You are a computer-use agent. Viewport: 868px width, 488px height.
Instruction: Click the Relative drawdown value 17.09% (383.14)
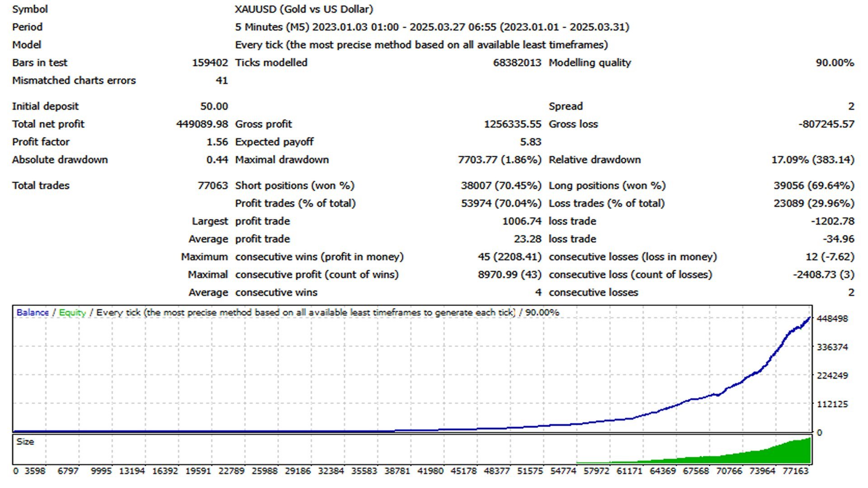click(x=812, y=160)
